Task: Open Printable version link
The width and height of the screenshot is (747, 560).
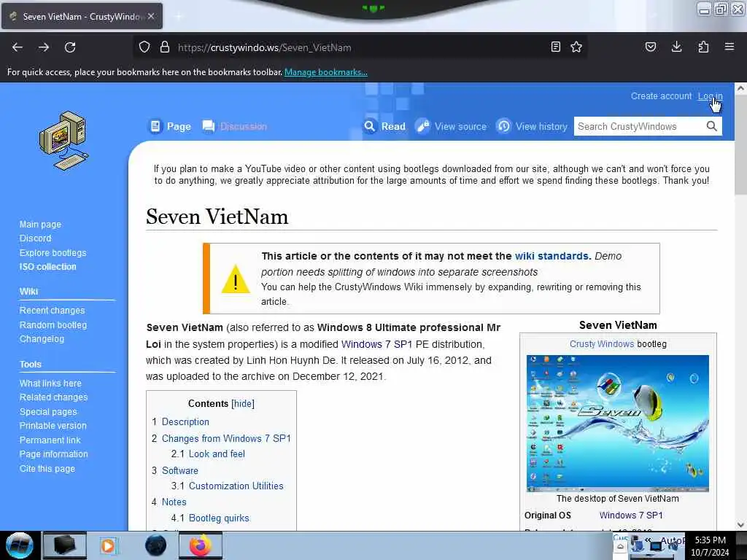Action: pos(53,426)
